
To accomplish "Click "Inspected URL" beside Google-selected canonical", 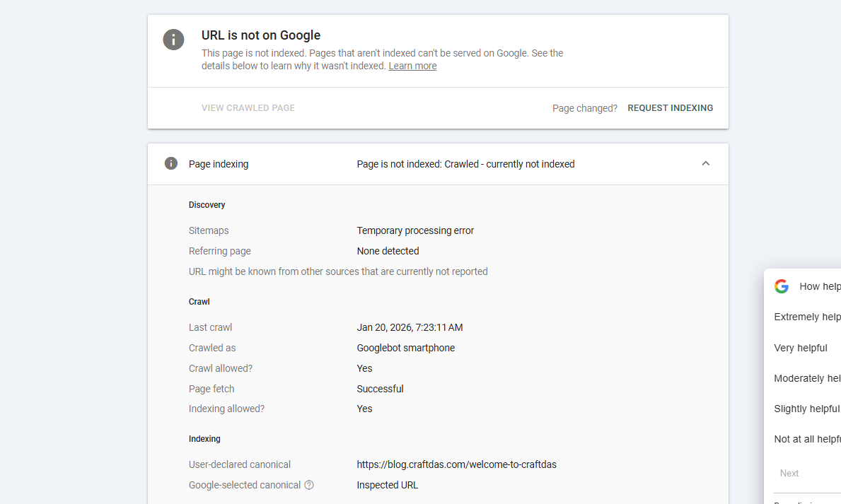I will (388, 485).
